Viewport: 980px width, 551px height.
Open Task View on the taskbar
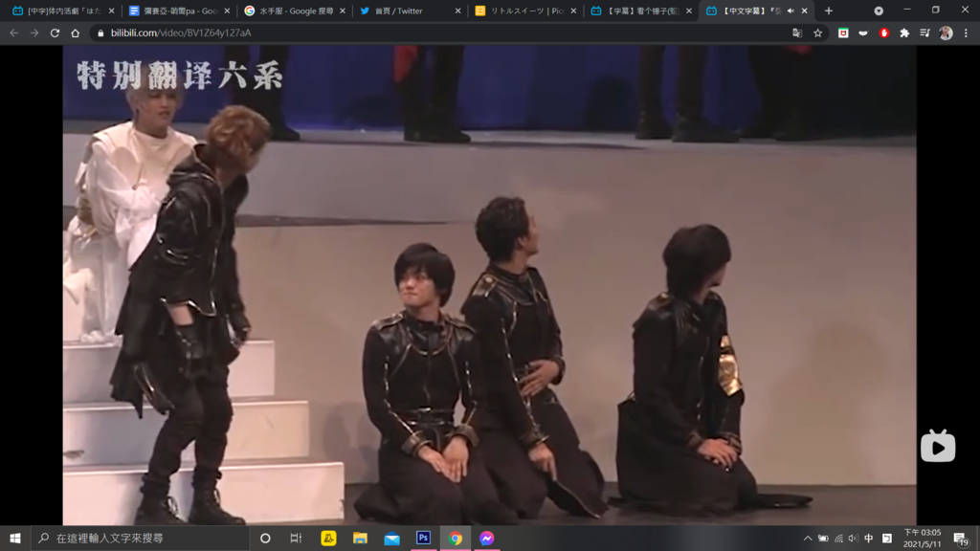point(297,538)
